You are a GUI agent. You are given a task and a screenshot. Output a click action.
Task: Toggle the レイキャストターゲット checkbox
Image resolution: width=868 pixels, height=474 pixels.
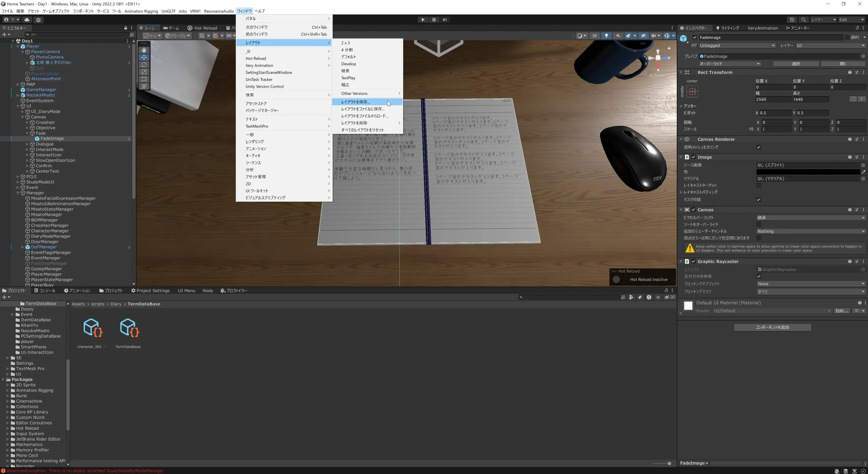click(759, 185)
